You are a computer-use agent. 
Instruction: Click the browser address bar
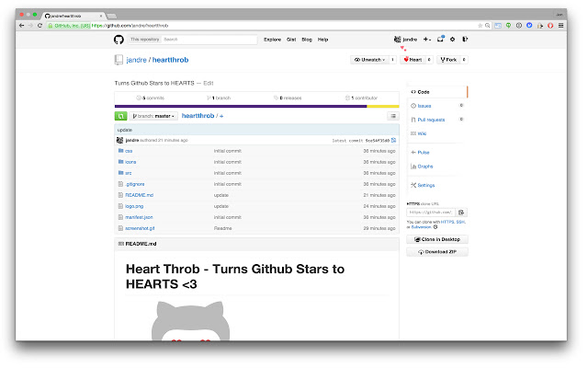coord(263,26)
